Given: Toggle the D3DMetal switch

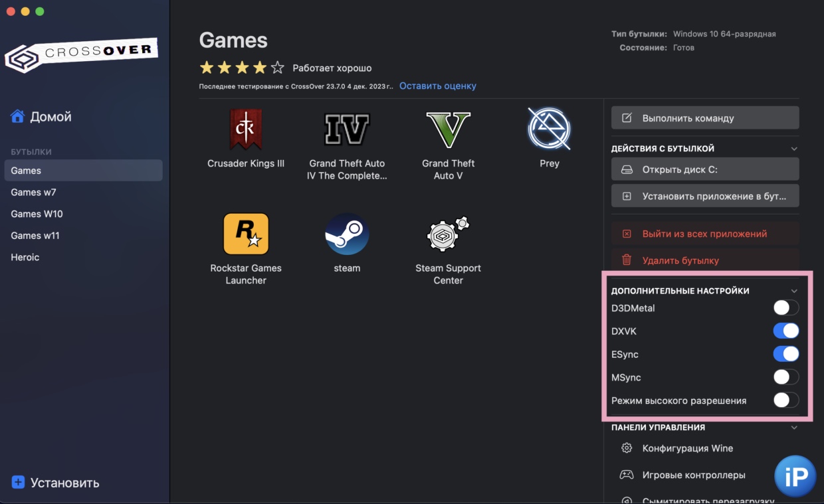Looking at the screenshot, I should [x=785, y=308].
